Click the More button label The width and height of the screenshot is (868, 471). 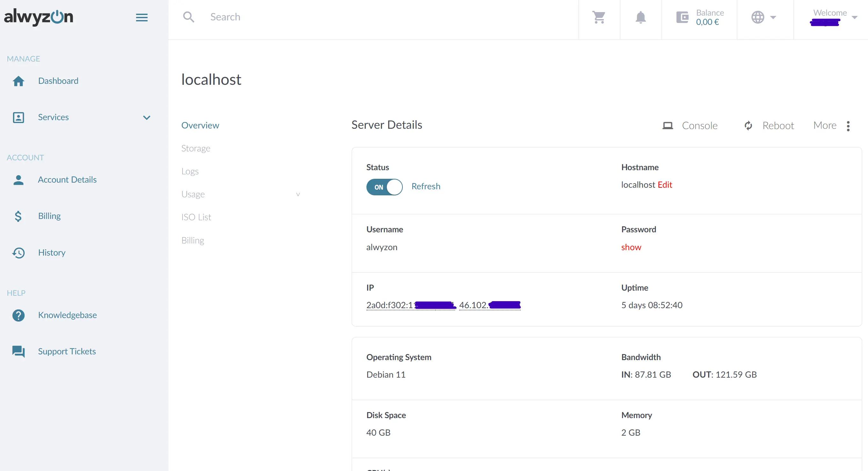point(825,125)
